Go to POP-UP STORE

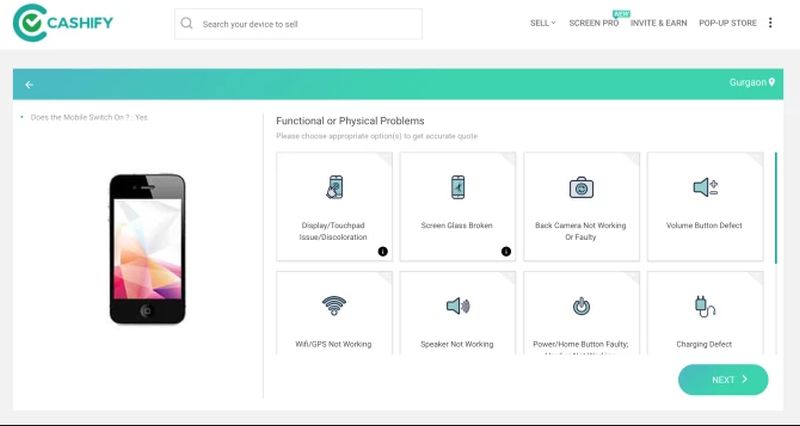pyautogui.click(x=728, y=23)
